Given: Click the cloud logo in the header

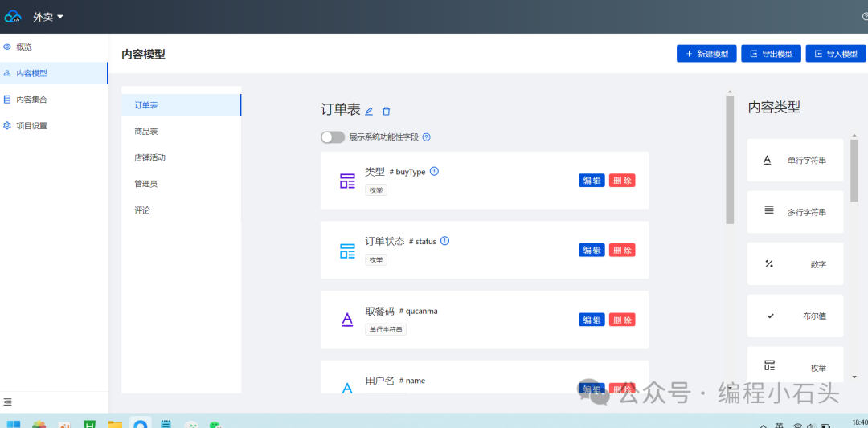Looking at the screenshot, I should 12,17.
